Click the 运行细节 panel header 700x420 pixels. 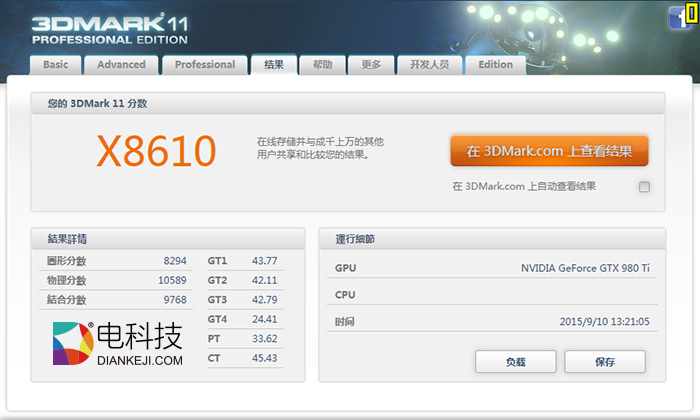tap(491, 239)
